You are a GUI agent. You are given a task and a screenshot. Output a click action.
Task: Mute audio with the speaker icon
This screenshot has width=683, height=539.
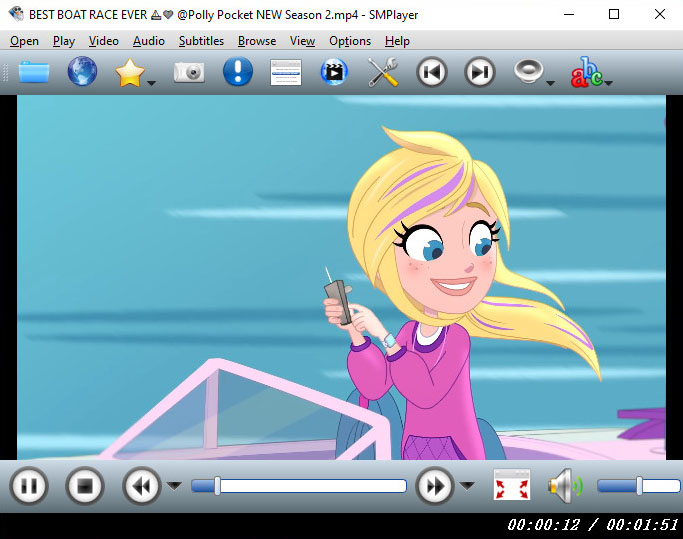[x=565, y=485]
